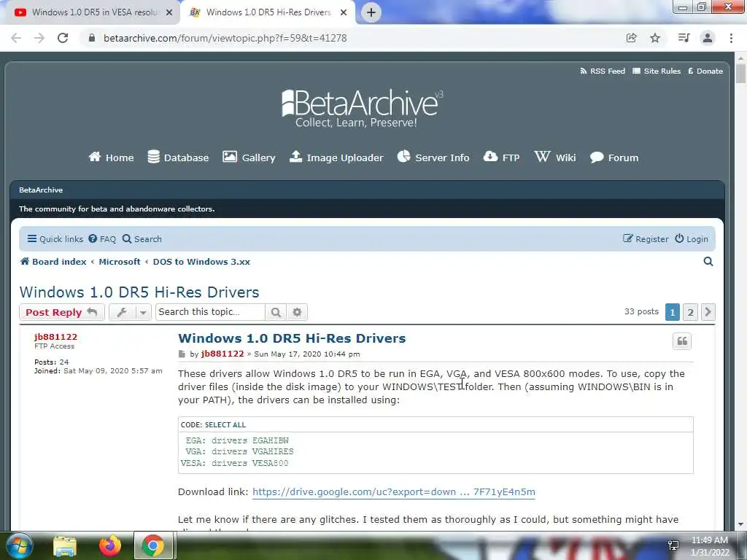The width and height of the screenshot is (747, 560).
Task: Click the page vertical scrollbar thumb
Action: click(x=740, y=74)
